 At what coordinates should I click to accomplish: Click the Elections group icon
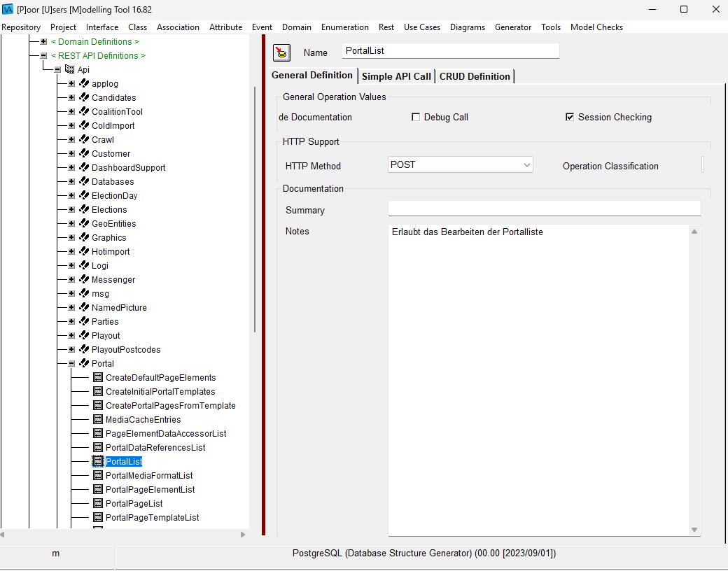click(x=84, y=209)
